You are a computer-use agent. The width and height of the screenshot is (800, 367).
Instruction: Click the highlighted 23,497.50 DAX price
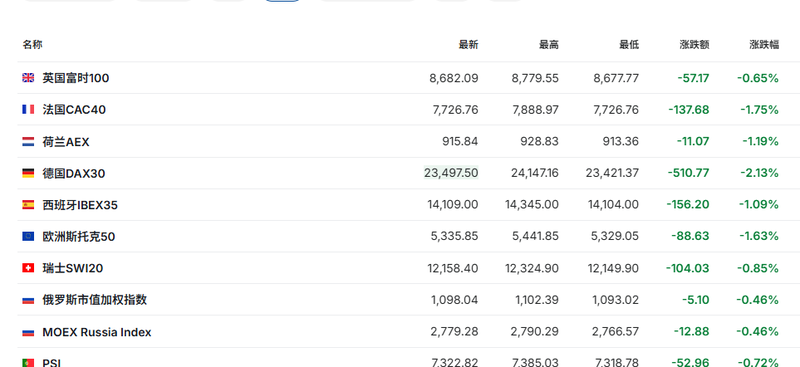click(451, 173)
